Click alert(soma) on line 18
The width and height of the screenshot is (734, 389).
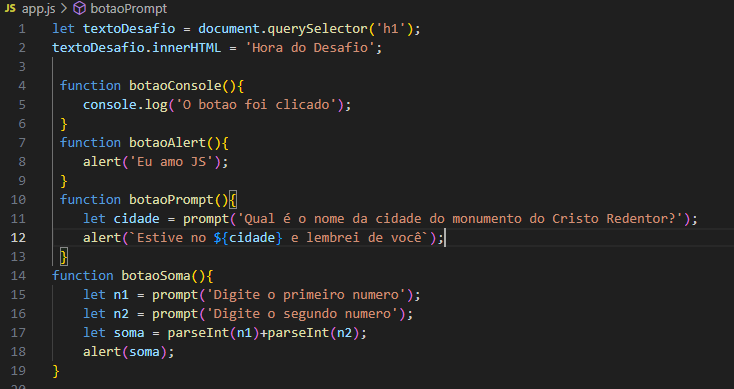pyautogui.click(x=128, y=352)
